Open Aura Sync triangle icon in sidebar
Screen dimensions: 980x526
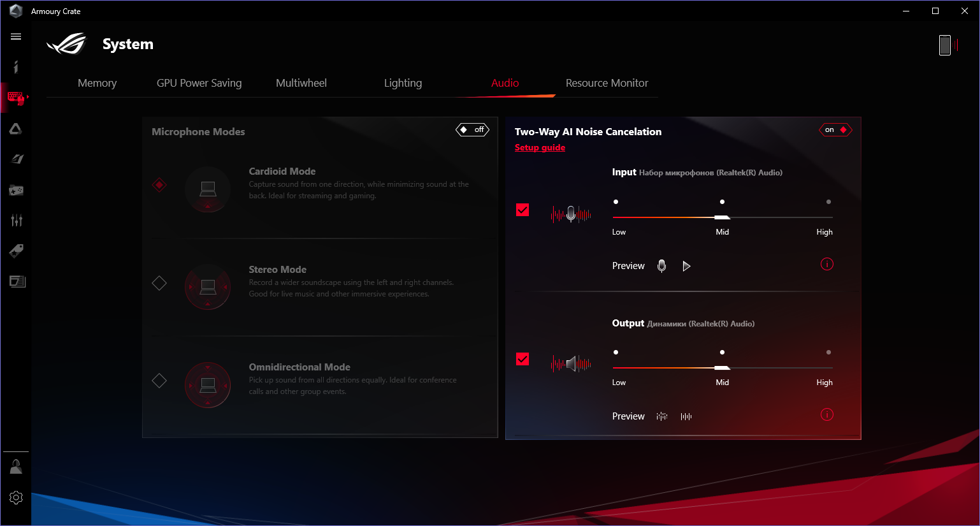[x=16, y=129]
